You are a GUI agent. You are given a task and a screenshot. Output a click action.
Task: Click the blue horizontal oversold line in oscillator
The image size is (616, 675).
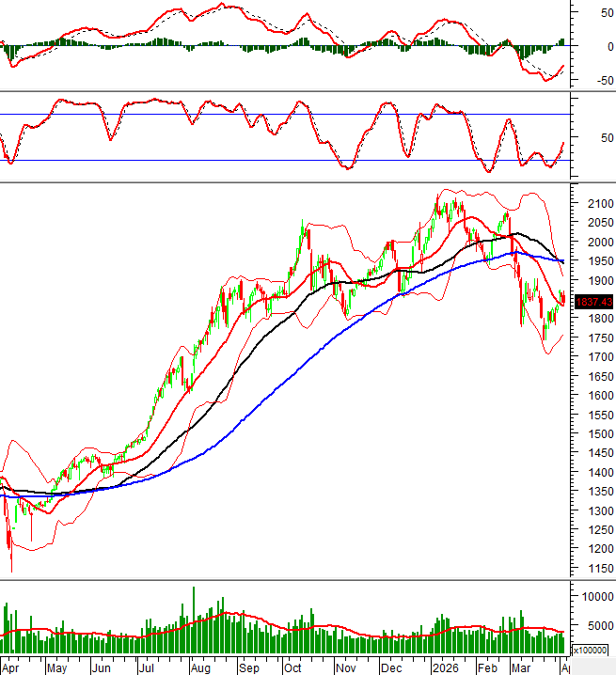point(282,161)
